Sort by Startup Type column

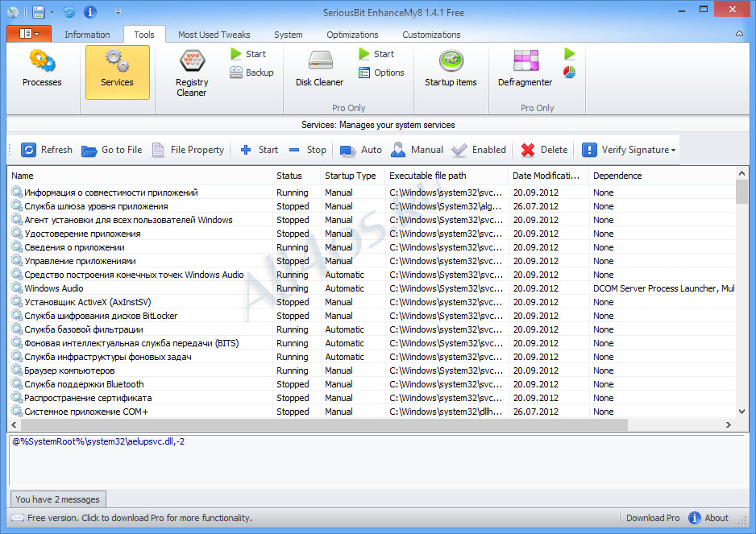click(352, 176)
